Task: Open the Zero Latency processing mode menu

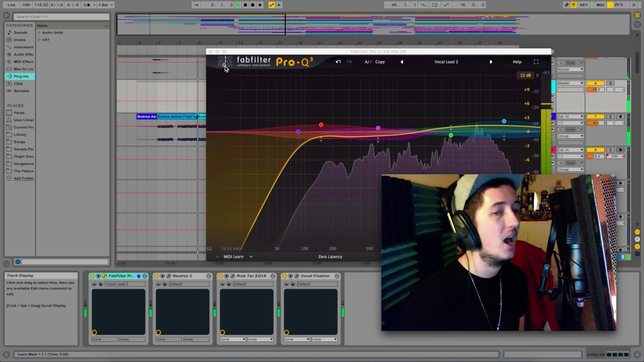Action: point(330,256)
